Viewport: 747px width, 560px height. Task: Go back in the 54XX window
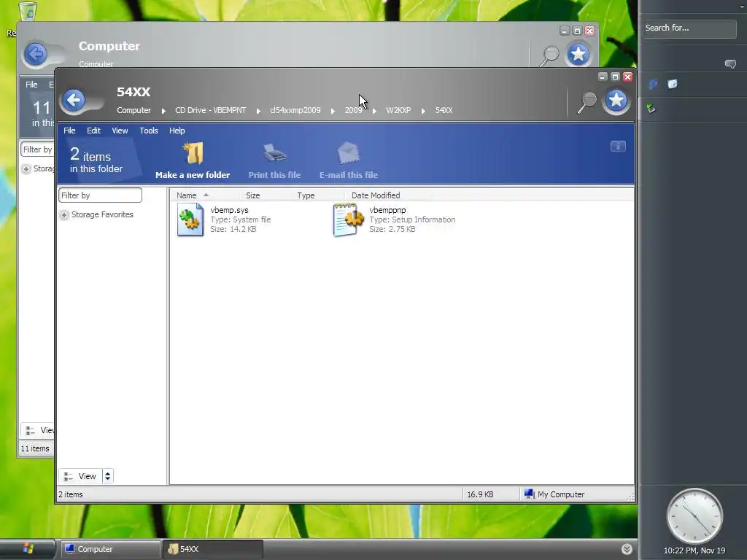click(74, 100)
